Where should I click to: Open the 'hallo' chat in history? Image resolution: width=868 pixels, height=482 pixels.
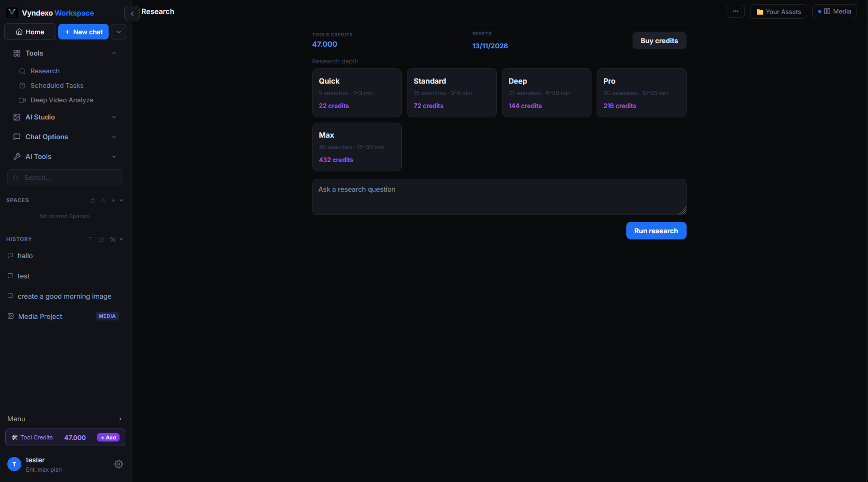[x=65, y=256]
